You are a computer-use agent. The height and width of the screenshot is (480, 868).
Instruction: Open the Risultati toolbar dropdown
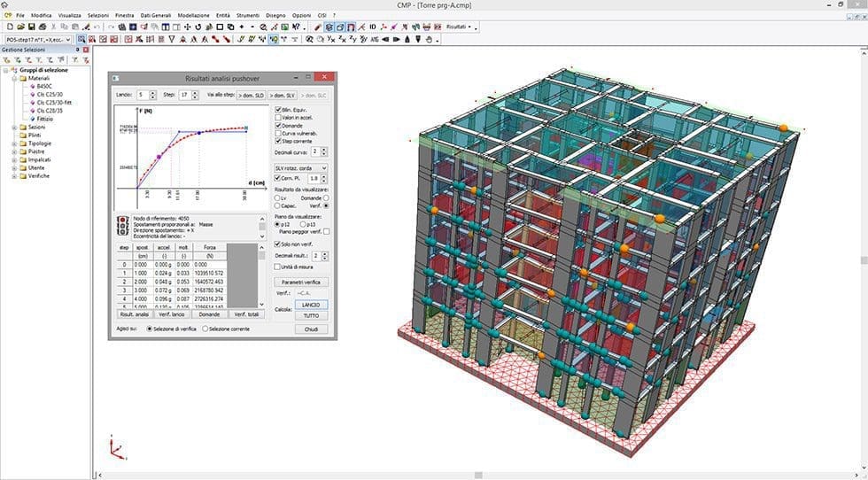[460, 27]
